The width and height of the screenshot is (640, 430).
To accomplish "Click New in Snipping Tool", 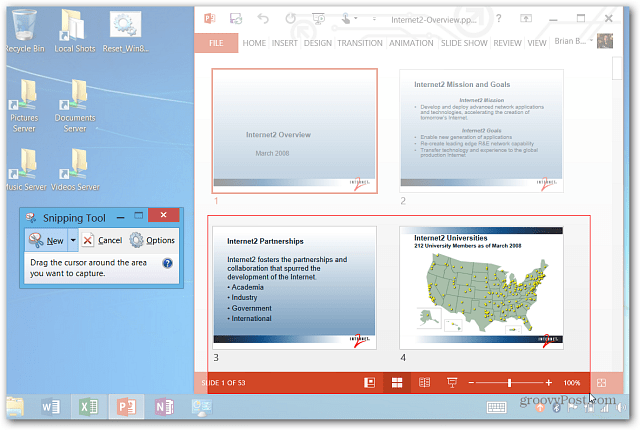I will 47,240.
